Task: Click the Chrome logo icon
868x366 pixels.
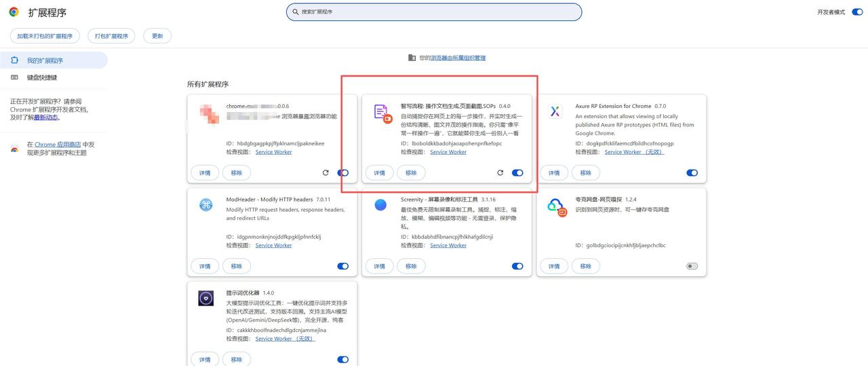Action: 14,12
